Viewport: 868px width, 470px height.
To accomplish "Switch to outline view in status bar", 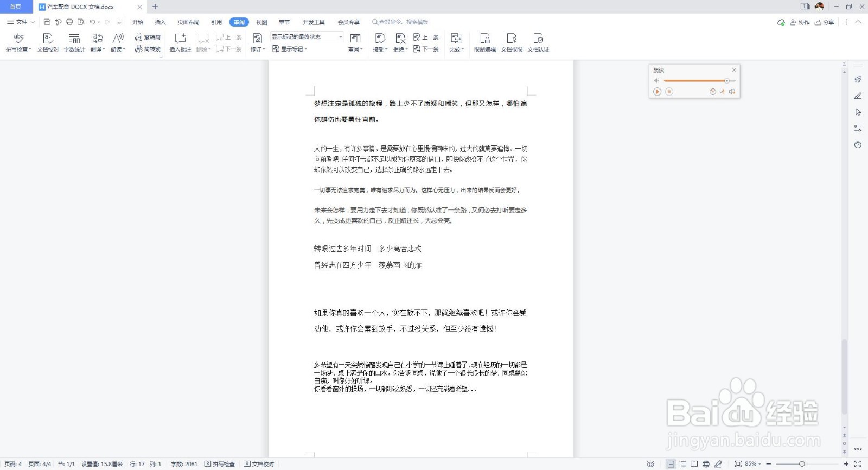I will pos(682,464).
